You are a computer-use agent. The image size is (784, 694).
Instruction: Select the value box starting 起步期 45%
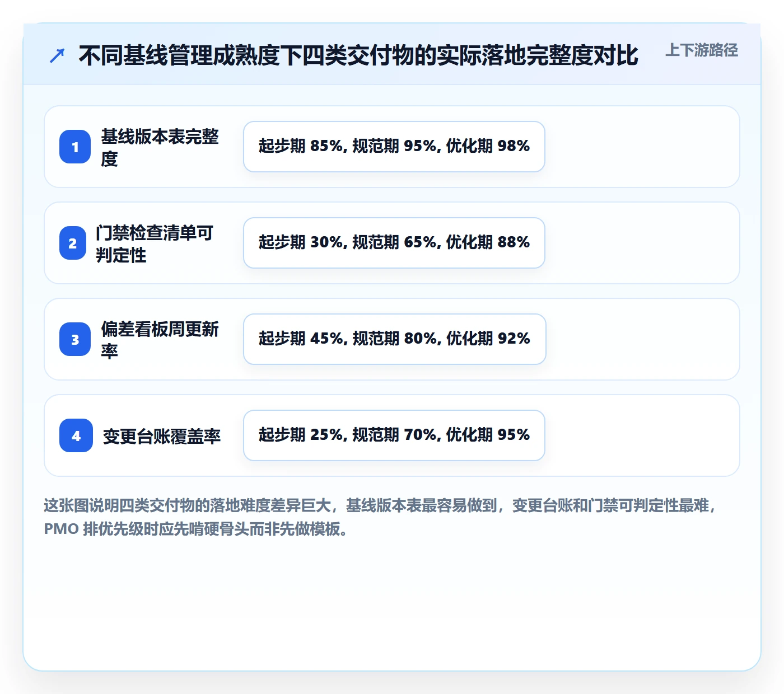(395, 339)
